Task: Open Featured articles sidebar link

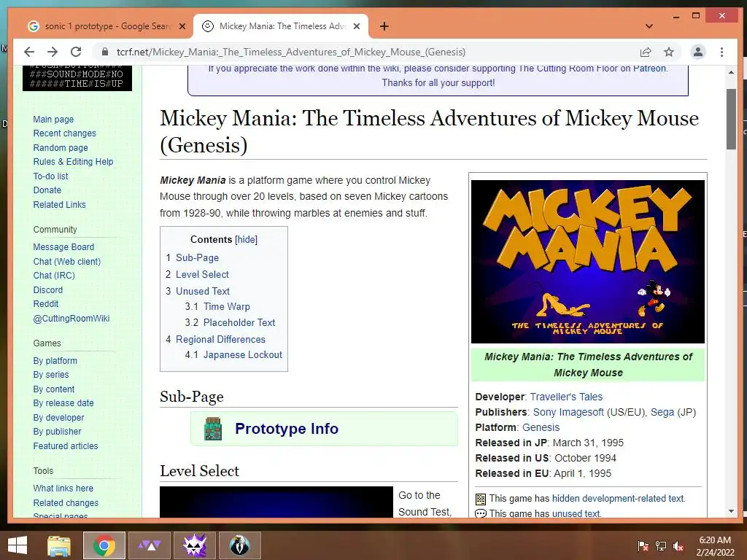Action: (65, 446)
